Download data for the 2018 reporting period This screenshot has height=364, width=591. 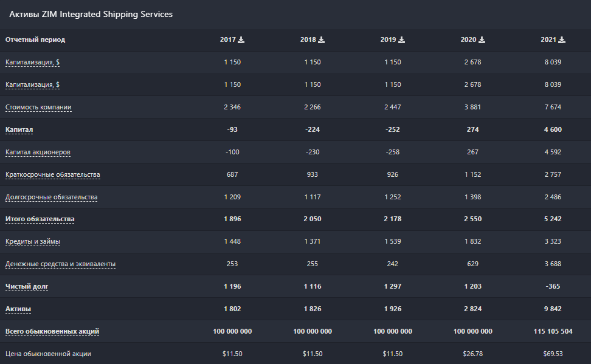click(x=322, y=39)
